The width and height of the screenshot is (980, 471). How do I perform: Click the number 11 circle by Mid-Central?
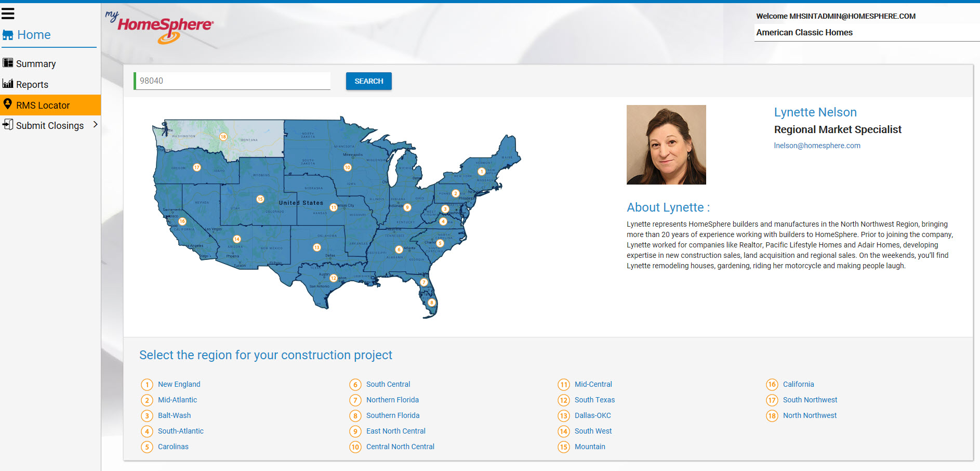[x=564, y=384]
